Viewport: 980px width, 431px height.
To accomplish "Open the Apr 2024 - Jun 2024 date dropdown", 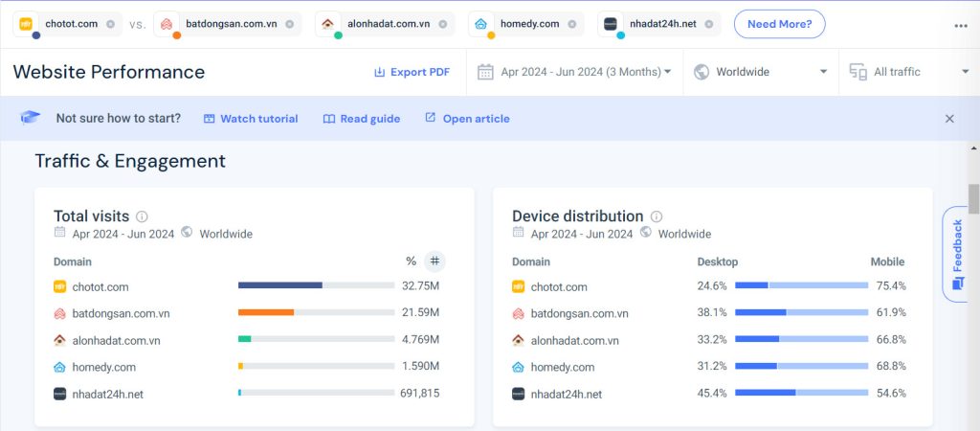I will 574,72.
